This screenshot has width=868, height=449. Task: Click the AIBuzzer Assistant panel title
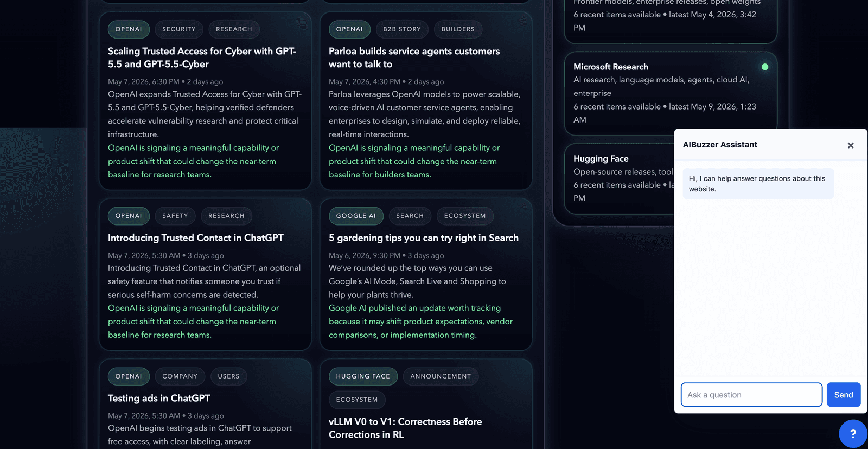[720, 145]
